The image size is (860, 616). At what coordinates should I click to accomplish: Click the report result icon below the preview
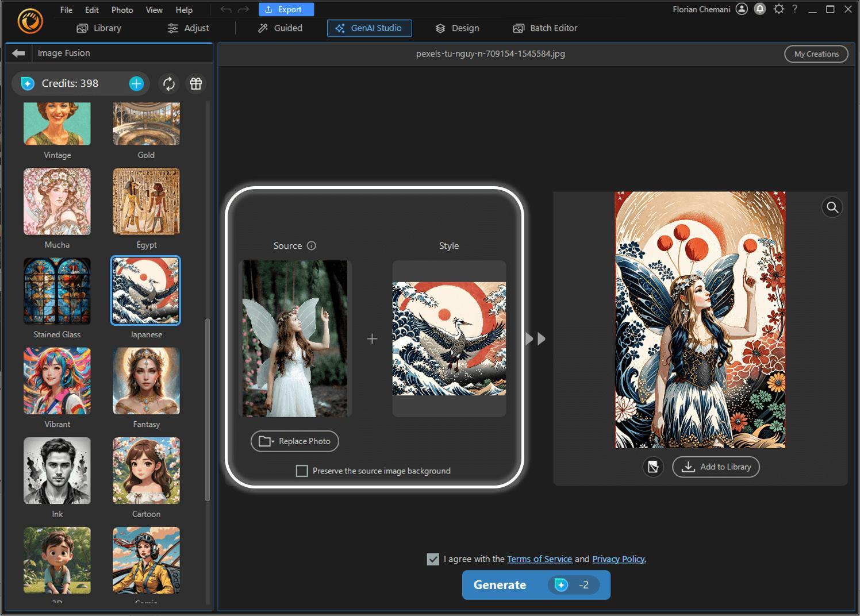point(653,467)
